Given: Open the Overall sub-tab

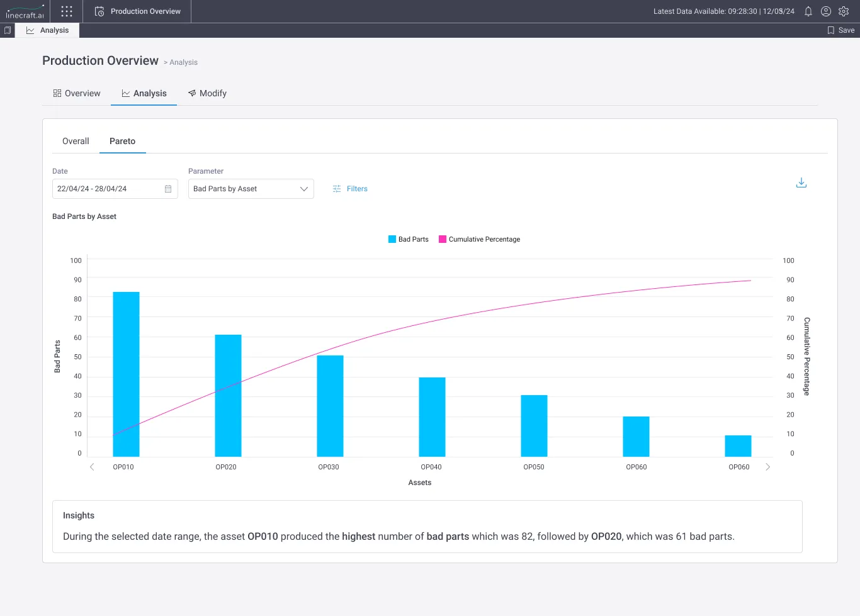Looking at the screenshot, I should [x=76, y=141].
